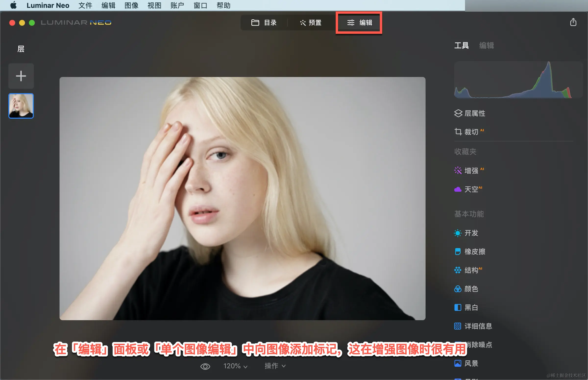
Task: Switch to the Catalog (目录) tab
Action: click(264, 23)
